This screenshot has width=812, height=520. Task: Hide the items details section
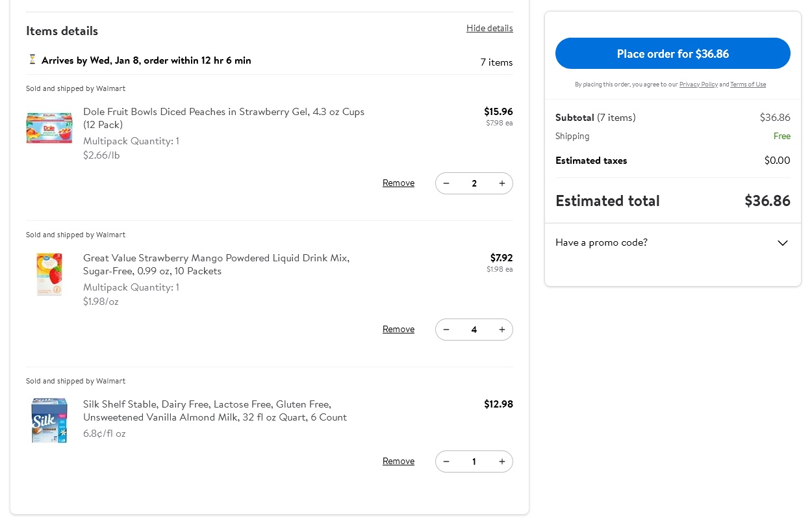490,28
